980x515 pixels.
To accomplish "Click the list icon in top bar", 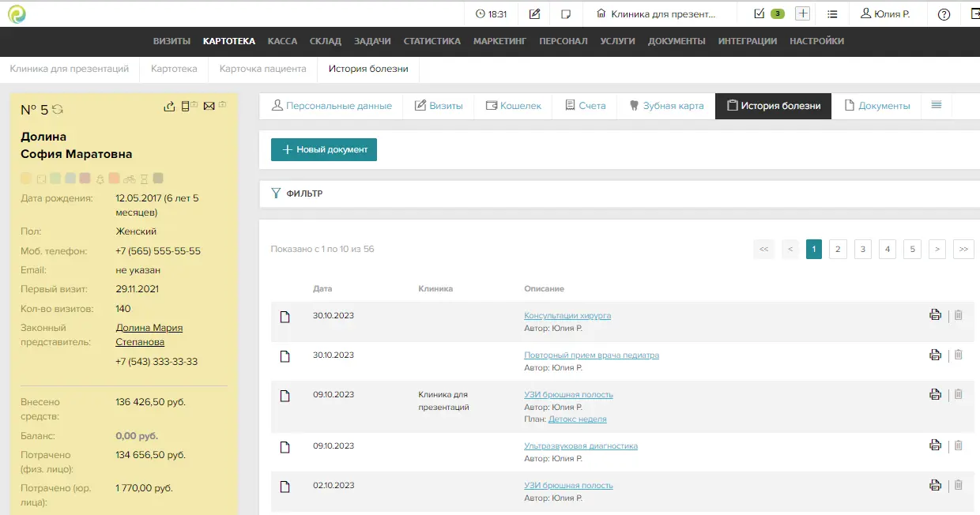I will click(832, 13).
